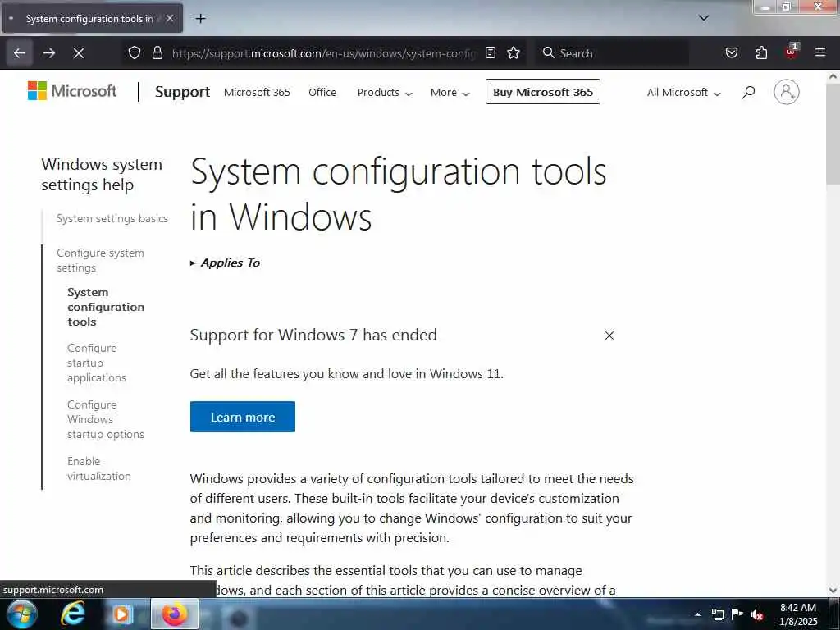
Task: Click the scrollbar down arrow
Action: point(833,591)
